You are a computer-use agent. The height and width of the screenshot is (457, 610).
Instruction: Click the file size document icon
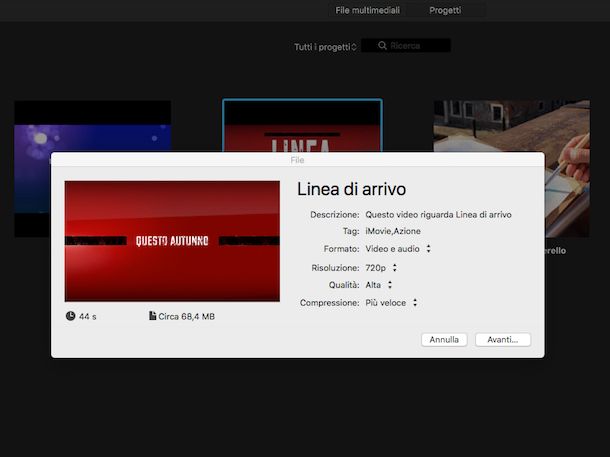click(x=152, y=315)
